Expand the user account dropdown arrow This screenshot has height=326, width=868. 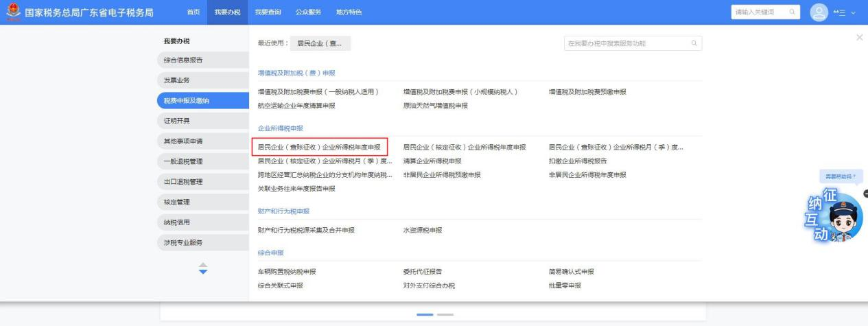[x=854, y=13]
